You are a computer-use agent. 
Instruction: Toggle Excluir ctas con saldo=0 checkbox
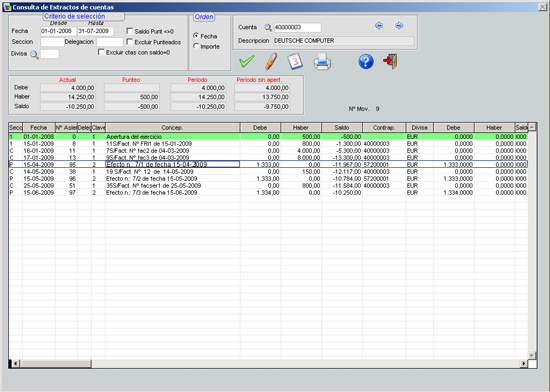tap(101, 52)
